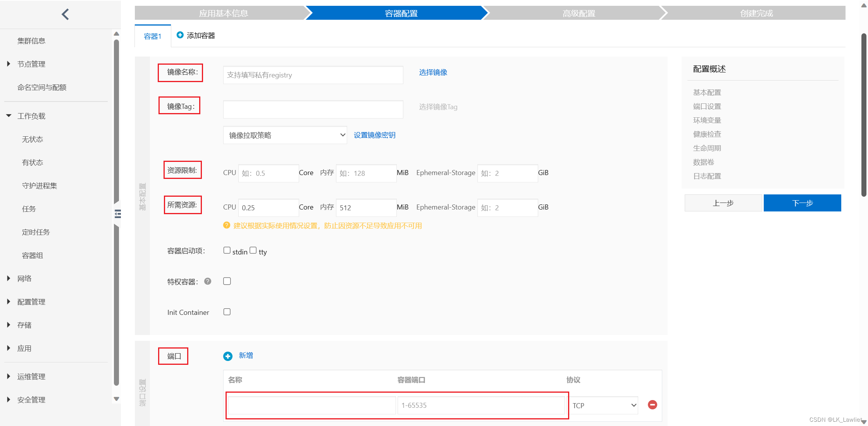Open the 无状态 workload page
This screenshot has height=426, width=868.
click(x=33, y=139)
